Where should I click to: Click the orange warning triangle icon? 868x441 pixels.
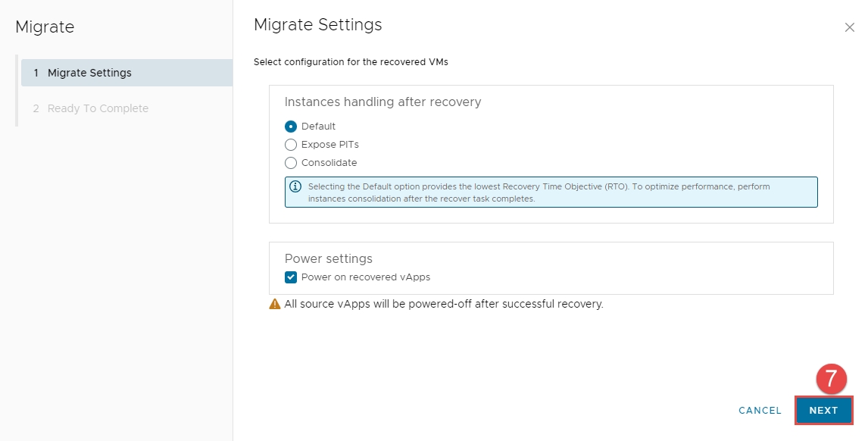click(275, 304)
